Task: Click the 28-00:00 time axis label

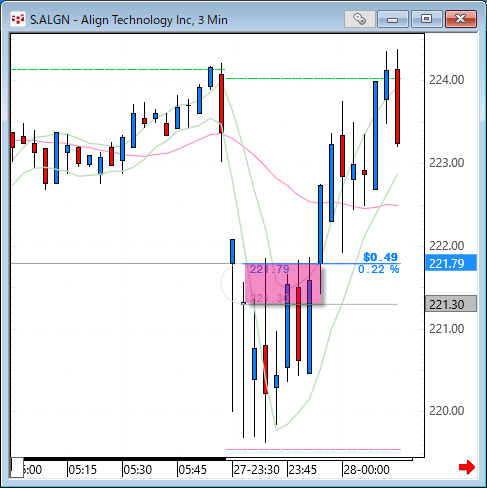Action: (367, 470)
